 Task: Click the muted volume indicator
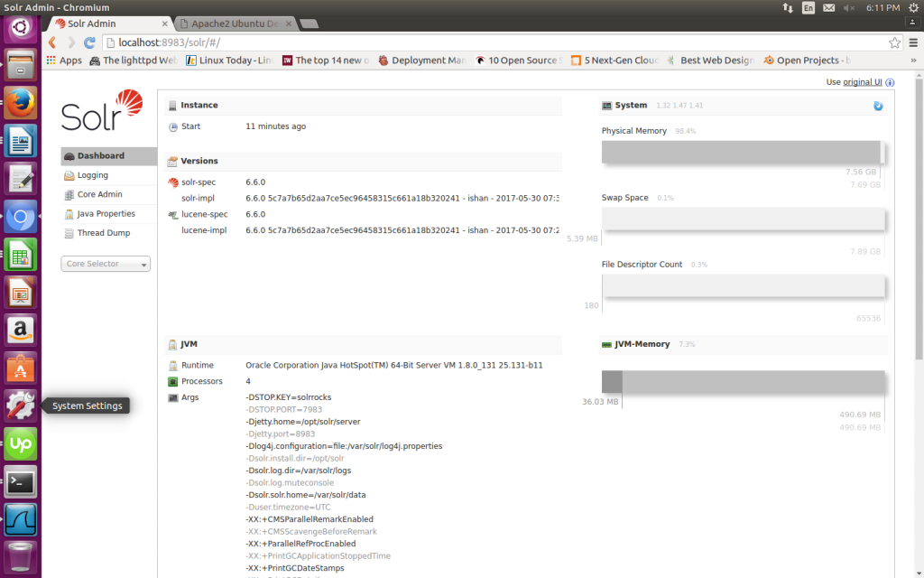coord(849,7)
